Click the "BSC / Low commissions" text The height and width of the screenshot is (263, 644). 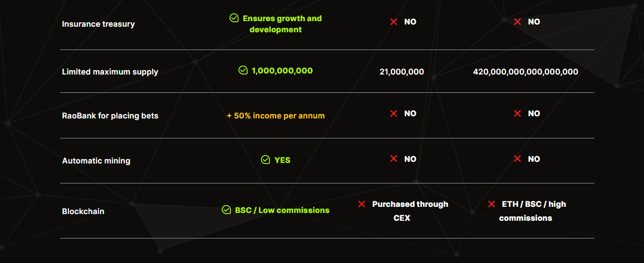click(282, 210)
